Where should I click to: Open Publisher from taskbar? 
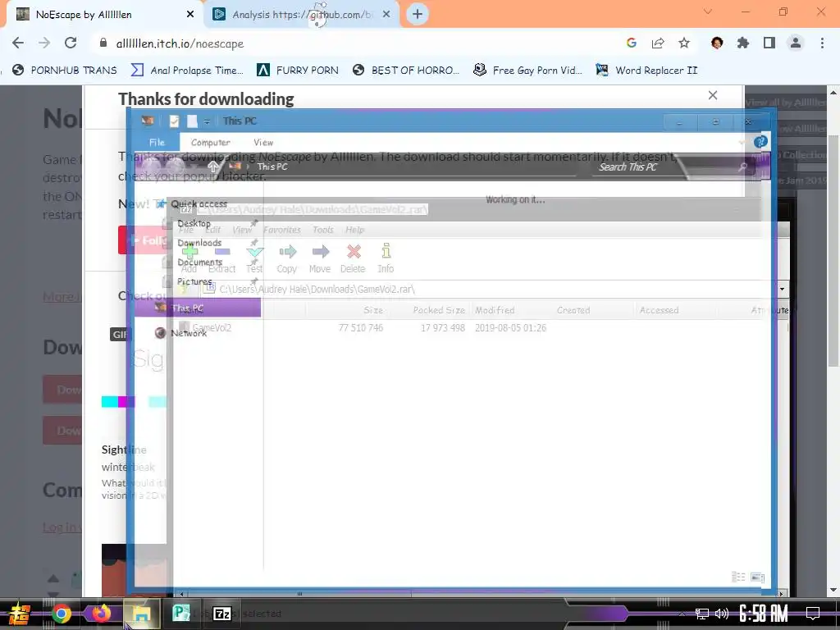click(181, 614)
